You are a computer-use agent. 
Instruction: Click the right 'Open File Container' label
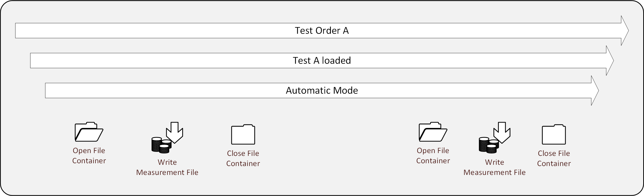click(433, 156)
